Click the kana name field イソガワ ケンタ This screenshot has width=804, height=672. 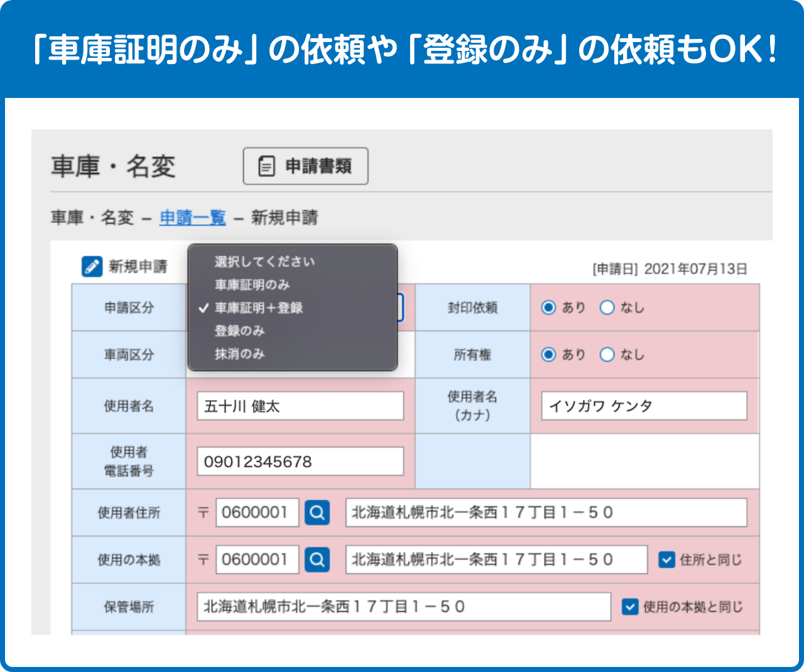[644, 406]
